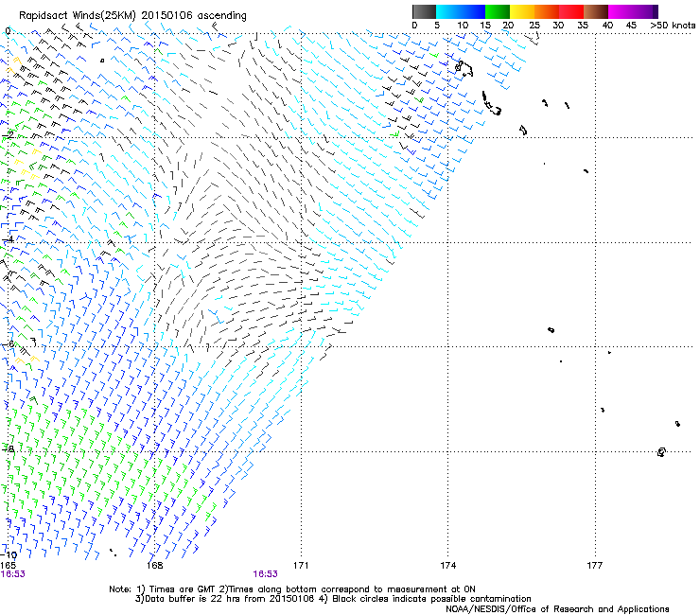Click longitude label 177
The height and width of the screenshot is (615, 700).
point(595,566)
